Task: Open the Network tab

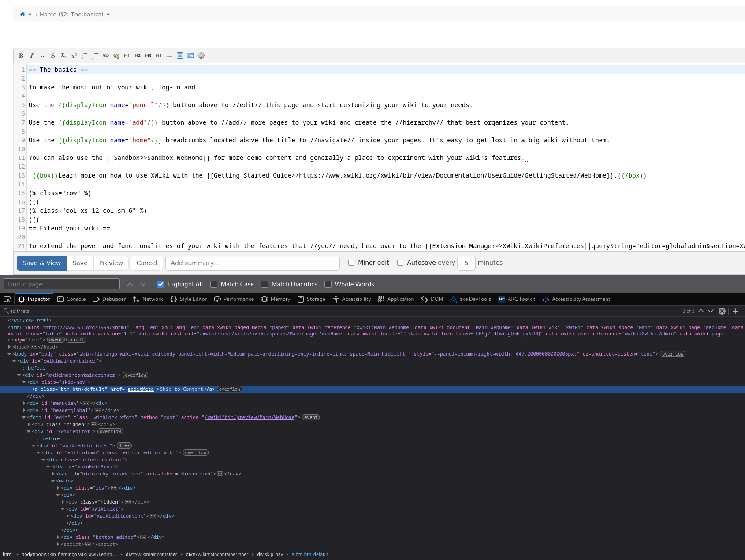Action: point(148,299)
